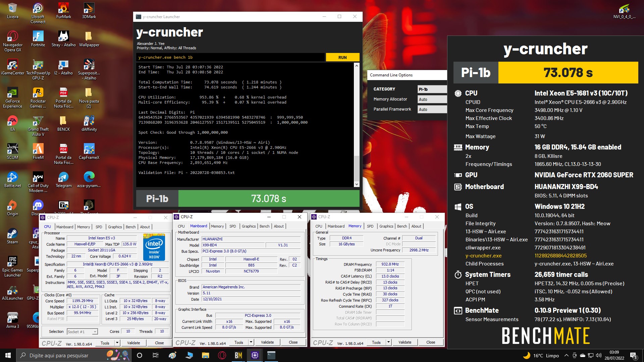The image size is (644, 362).
Task: Open Windows Start menu
Action: point(8,355)
